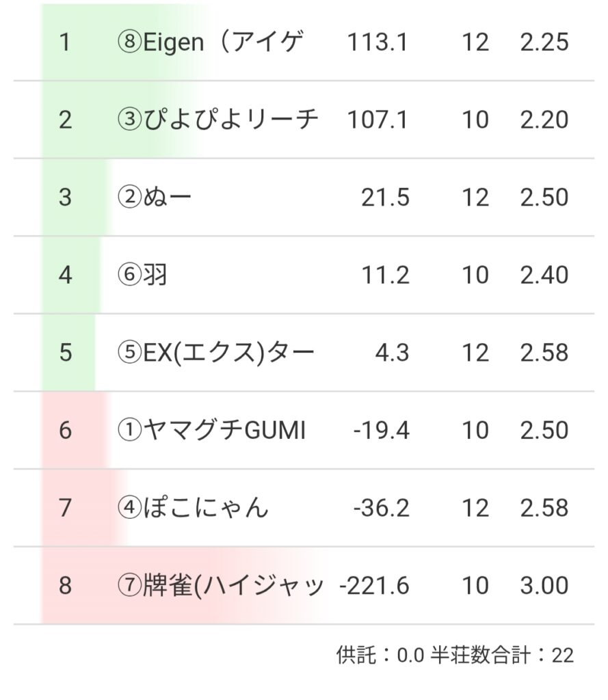
Task: Click the 113.1 score value
Action: pos(378,42)
